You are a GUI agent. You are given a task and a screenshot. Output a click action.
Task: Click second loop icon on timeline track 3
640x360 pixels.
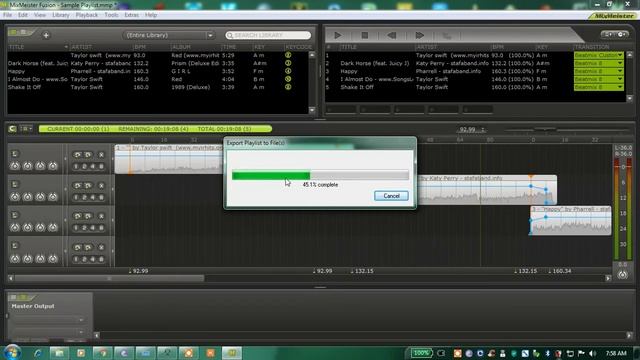(88, 216)
